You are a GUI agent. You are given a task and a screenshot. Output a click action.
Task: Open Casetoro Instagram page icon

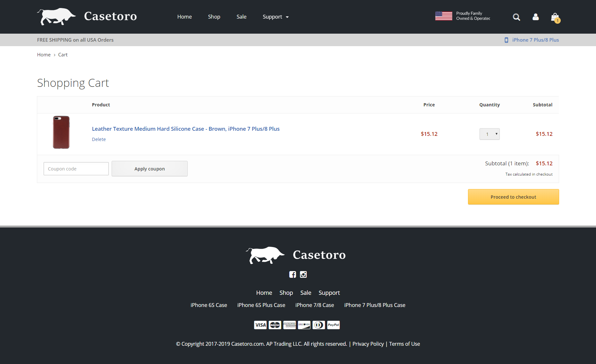tap(303, 274)
